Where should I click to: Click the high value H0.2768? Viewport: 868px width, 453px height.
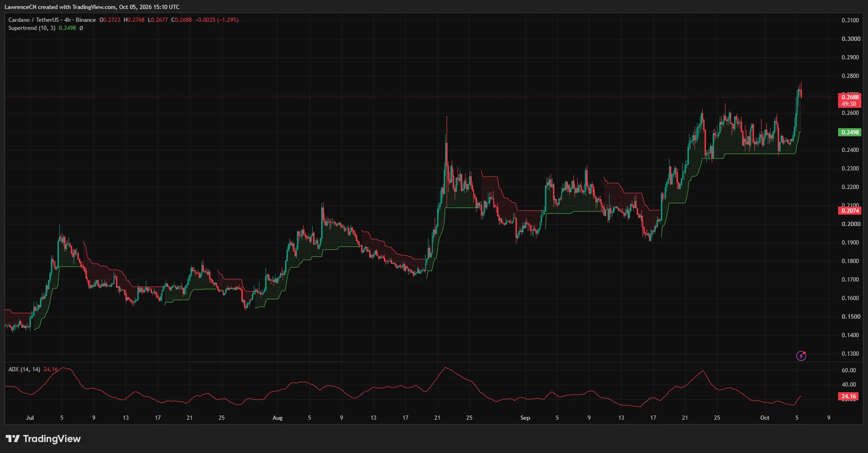click(134, 20)
